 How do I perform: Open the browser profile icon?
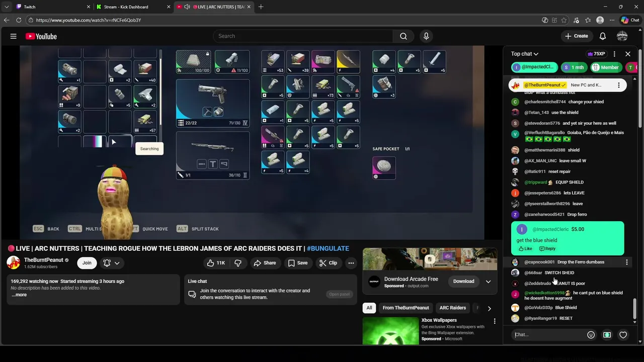600,20
